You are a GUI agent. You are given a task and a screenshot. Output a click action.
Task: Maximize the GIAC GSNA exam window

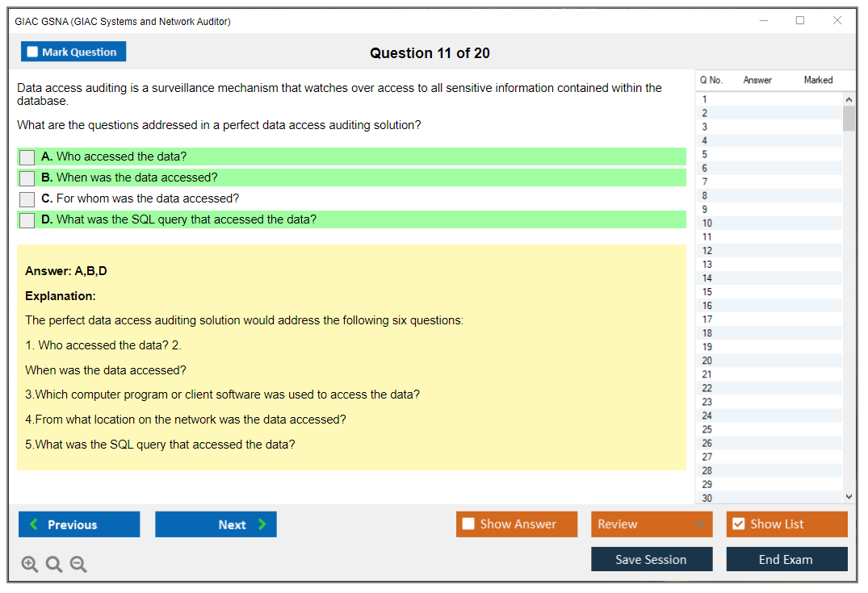(800, 21)
